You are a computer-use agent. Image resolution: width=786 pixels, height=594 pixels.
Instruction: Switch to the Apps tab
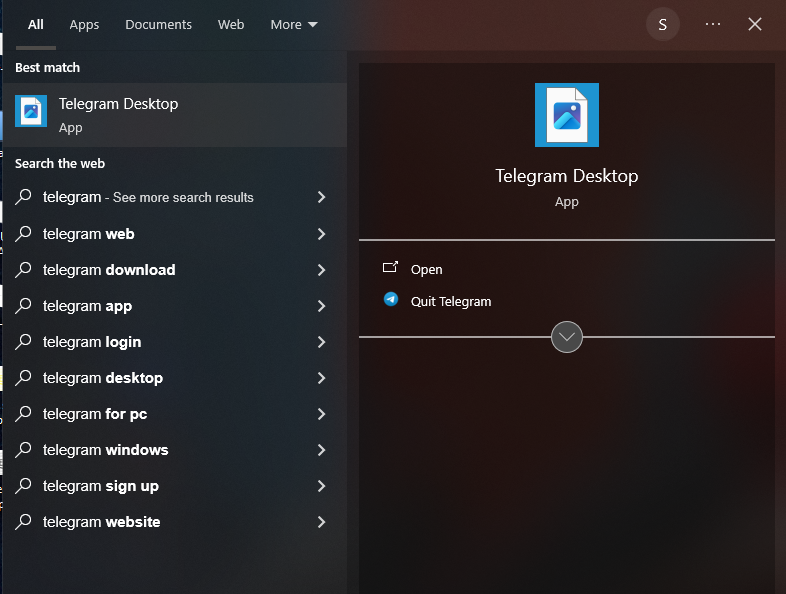pyautogui.click(x=84, y=25)
